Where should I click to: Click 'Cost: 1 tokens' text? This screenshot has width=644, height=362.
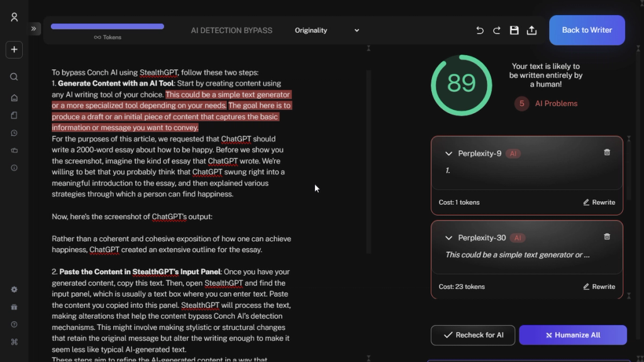point(459,202)
